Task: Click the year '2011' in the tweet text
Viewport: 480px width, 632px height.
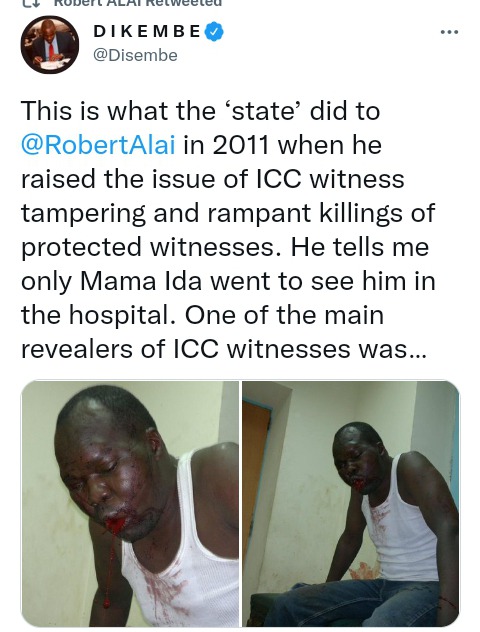Action: click(x=241, y=145)
